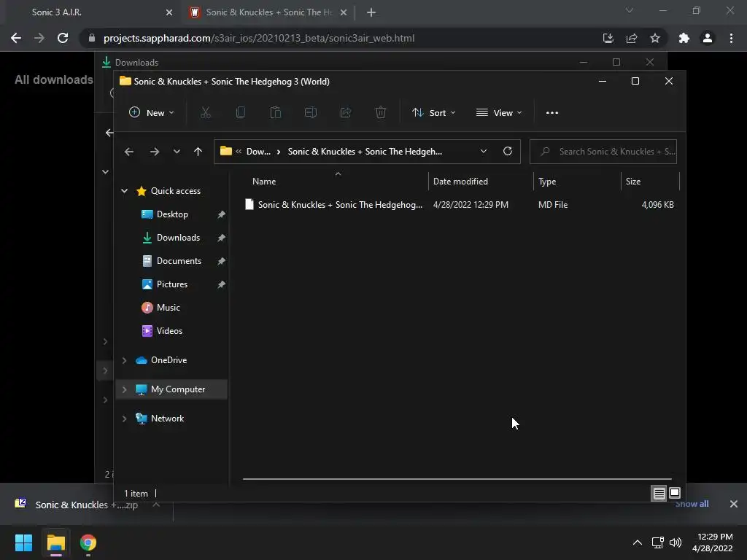Screen dimensions: 747x560
Task: Close the Sonic 3 A.I.R. tab
Action: tap(169, 12)
